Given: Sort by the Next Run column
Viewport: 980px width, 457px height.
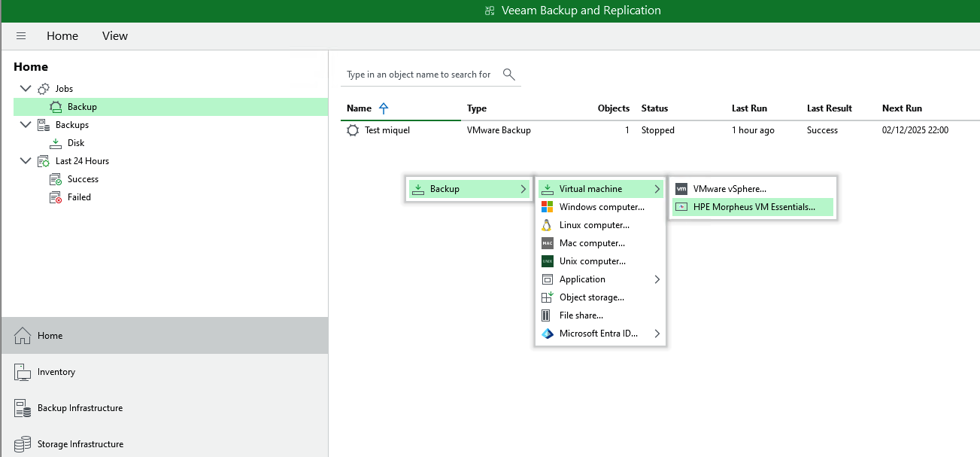Looking at the screenshot, I should tap(902, 108).
